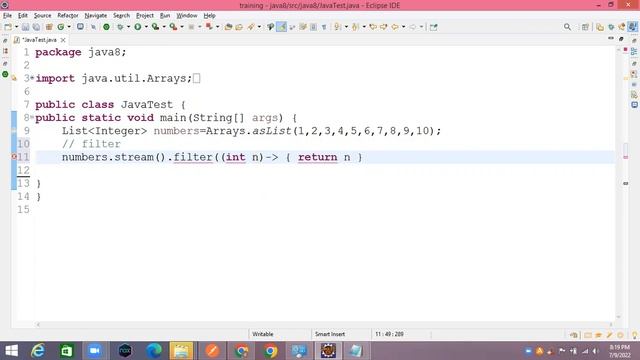Expand the Debug dropdown arrow

tap(128, 27)
